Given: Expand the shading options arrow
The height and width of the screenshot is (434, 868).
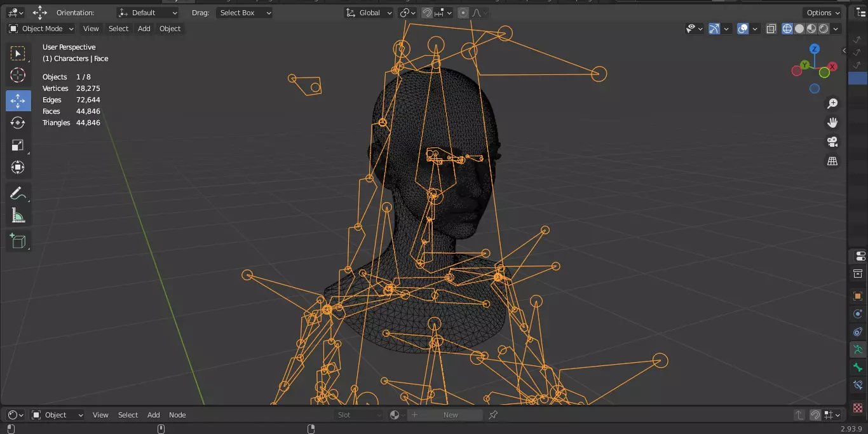Looking at the screenshot, I should click(836, 29).
